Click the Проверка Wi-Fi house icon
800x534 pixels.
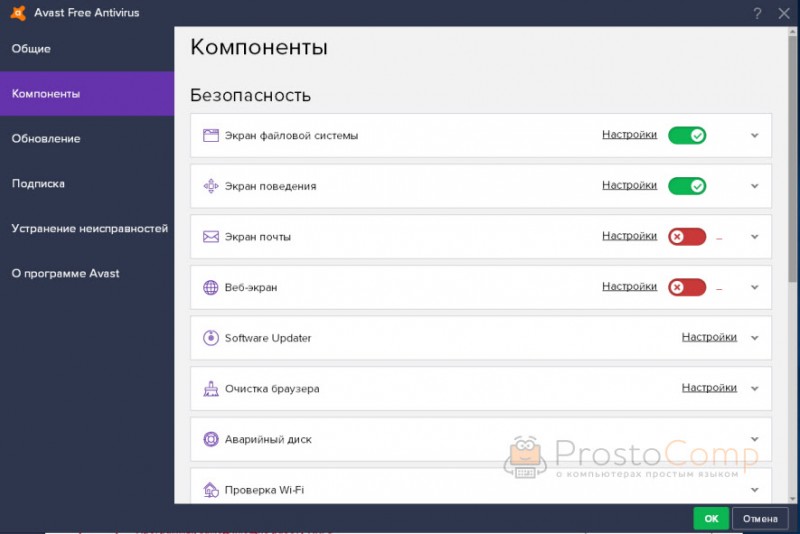click(211, 490)
